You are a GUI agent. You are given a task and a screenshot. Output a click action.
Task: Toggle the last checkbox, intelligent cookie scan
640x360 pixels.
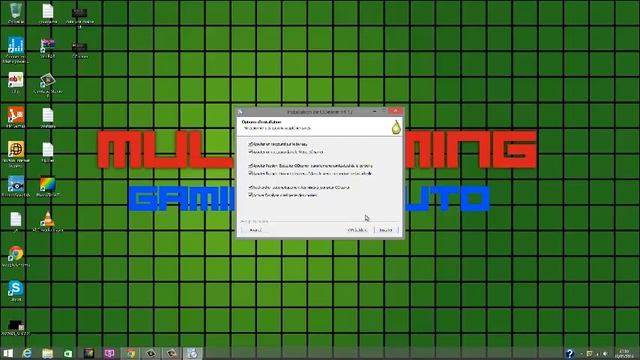(251, 195)
